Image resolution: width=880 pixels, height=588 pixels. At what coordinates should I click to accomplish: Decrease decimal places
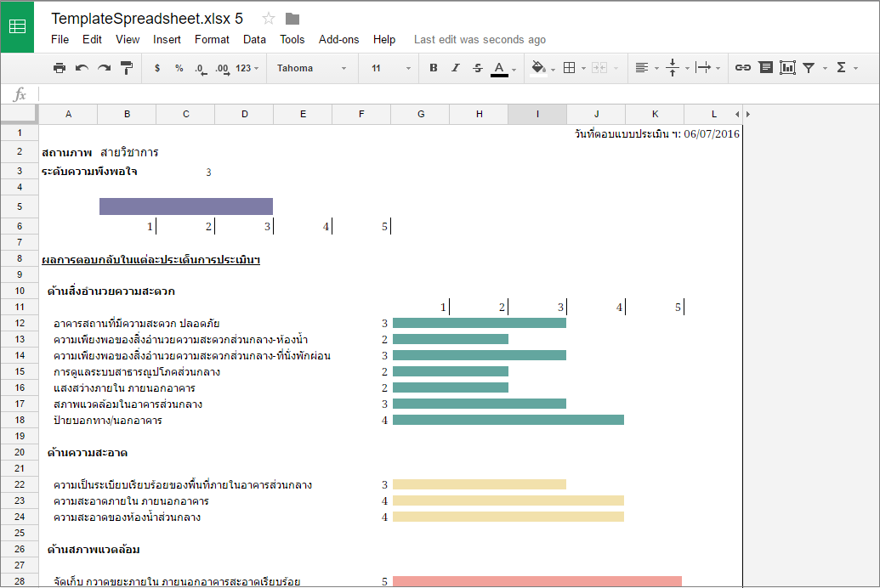coord(199,67)
